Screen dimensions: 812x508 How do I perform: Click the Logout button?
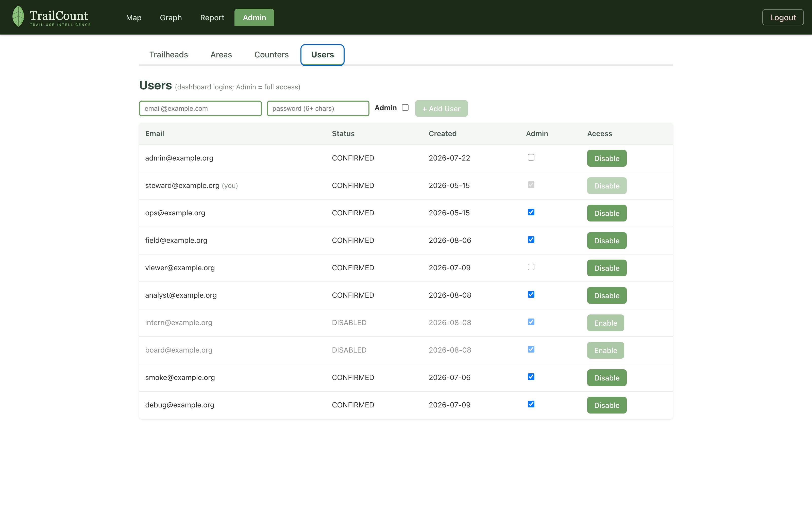pos(783,18)
